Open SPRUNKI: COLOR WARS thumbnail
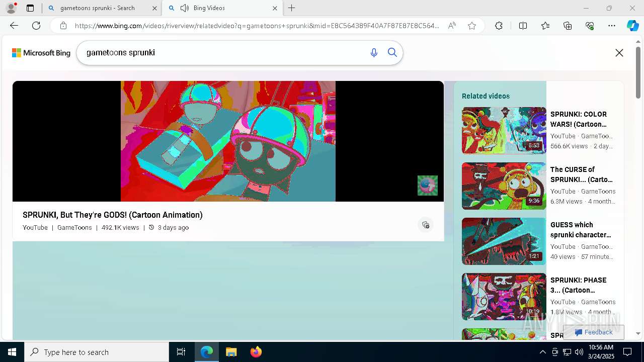644x362 pixels. (504, 130)
